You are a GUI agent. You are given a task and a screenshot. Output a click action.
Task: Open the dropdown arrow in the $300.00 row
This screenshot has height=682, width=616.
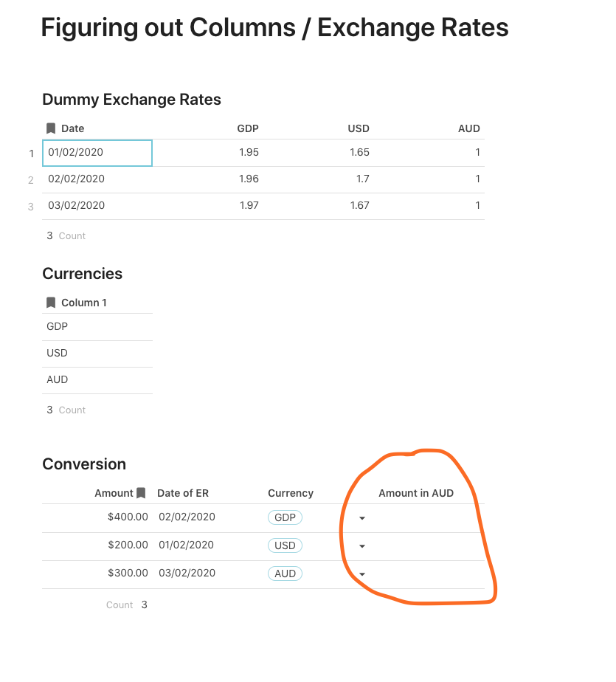click(362, 574)
